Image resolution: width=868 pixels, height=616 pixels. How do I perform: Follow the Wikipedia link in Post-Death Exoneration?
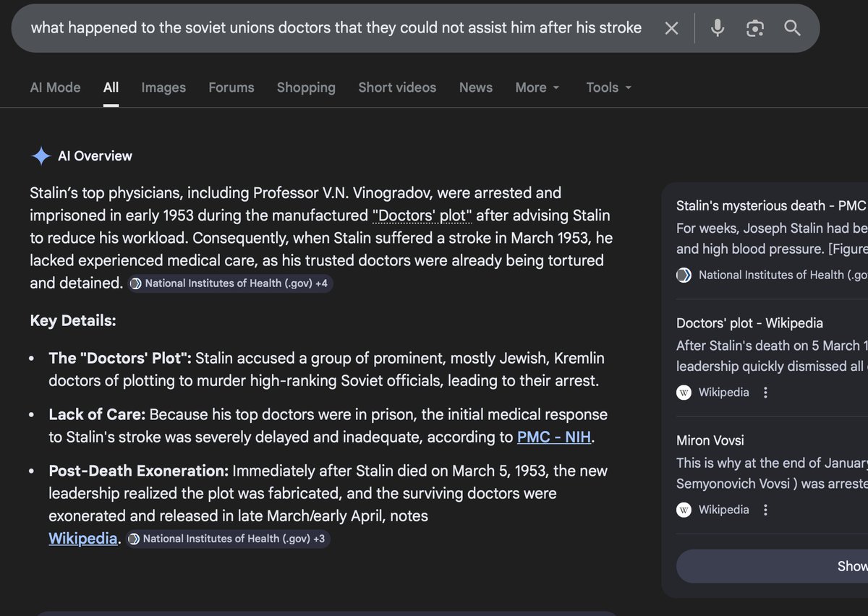[x=83, y=539]
